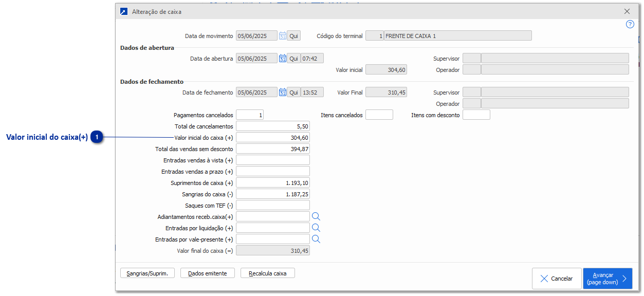Viewport: 644px width, 296px height.
Task: Click Saques com TEF field
Action: click(273, 206)
